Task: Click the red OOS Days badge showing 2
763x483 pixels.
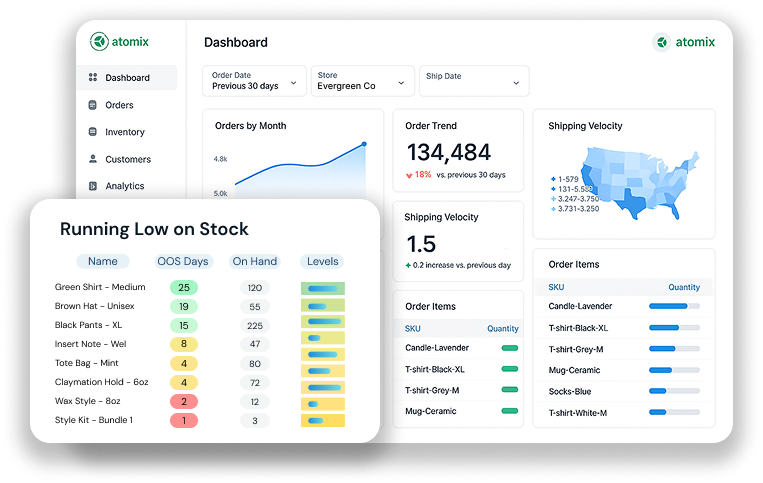Action: click(183, 401)
